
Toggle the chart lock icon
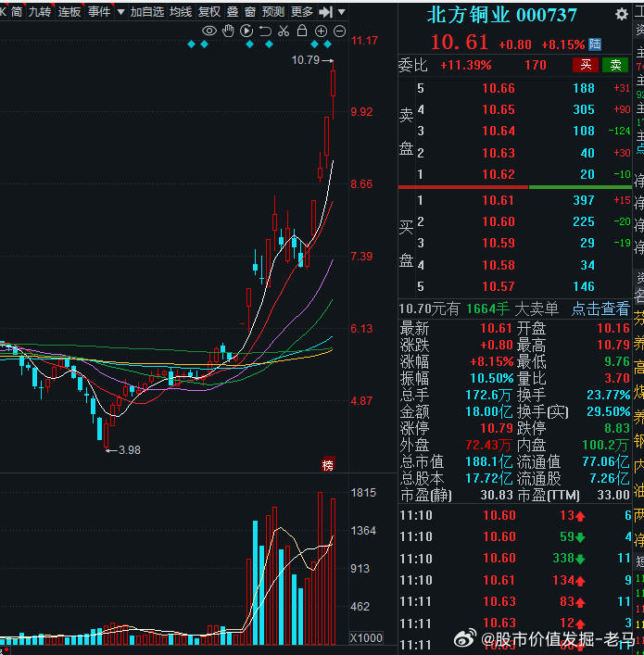tap(302, 31)
